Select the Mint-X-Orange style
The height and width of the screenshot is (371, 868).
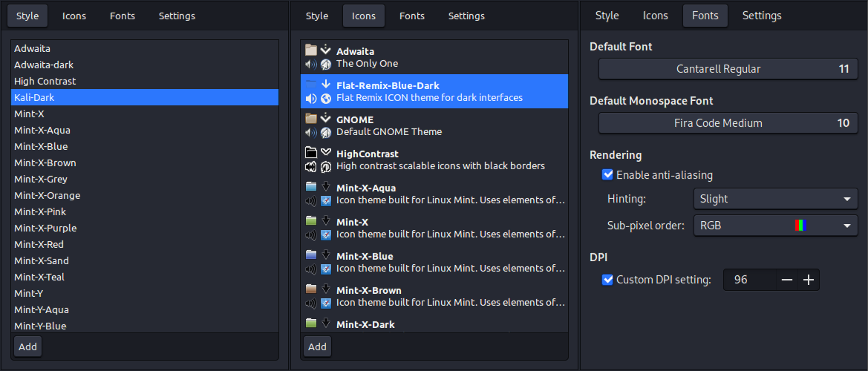tap(145, 195)
